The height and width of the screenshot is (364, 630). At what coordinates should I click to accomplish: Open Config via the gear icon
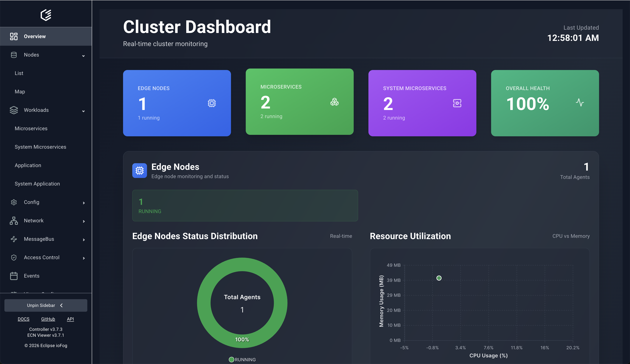click(14, 202)
